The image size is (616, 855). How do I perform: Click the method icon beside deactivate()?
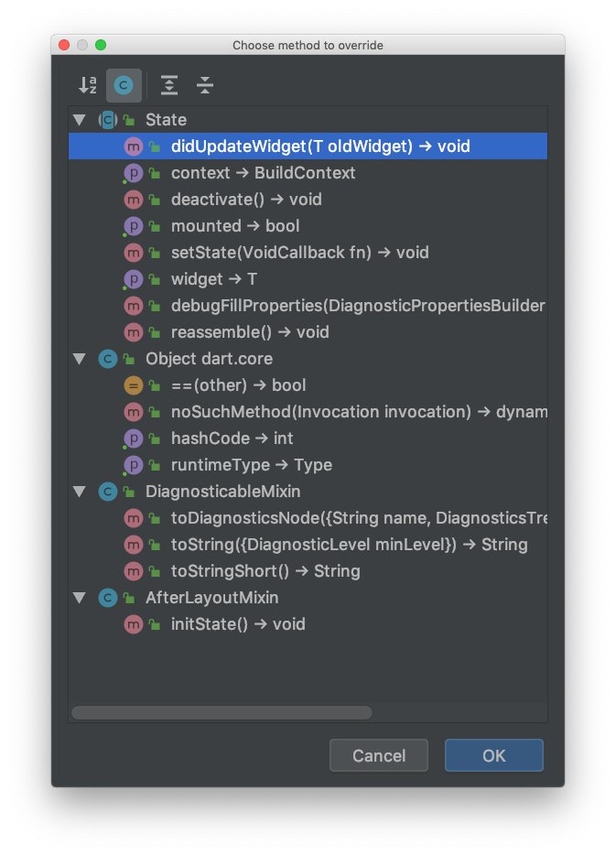133,200
